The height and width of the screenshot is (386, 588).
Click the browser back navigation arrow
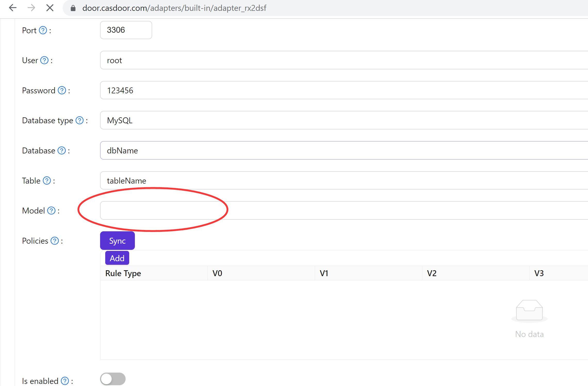click(13, 8)
